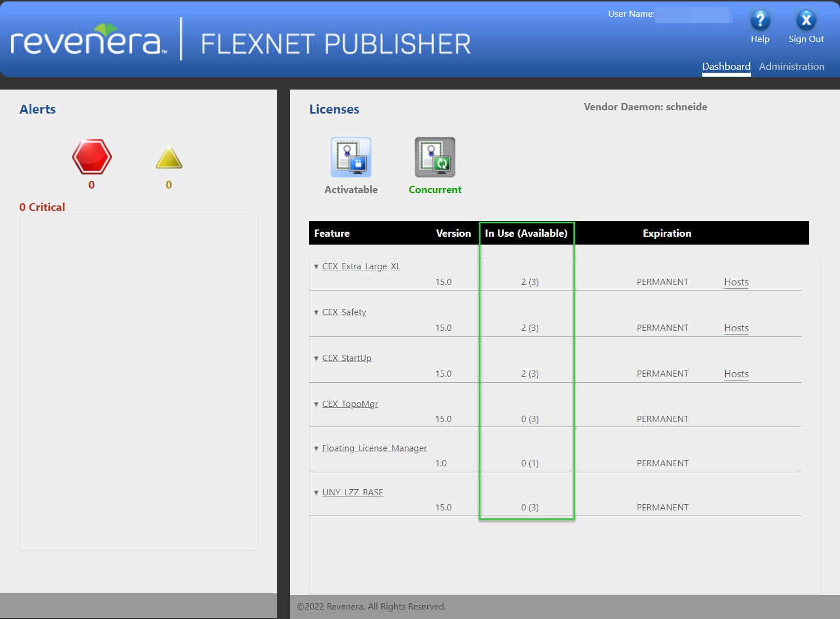This screenshot has width=840, height=619.
Task: Click the Help text label
Action: click(760, 39)
